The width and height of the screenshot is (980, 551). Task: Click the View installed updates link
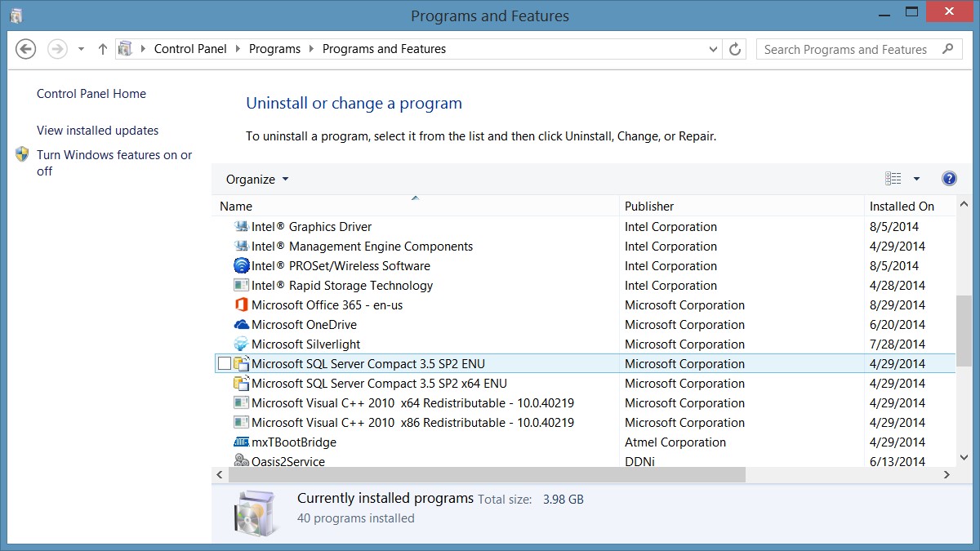[97, 131]
